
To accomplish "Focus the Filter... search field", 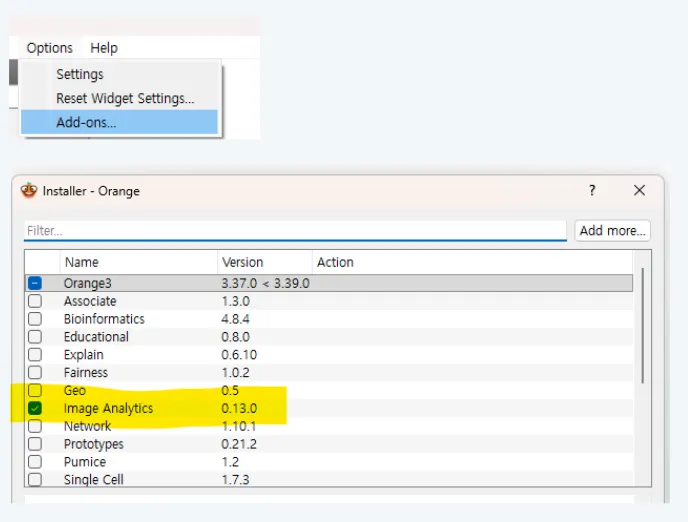I will click(x=295, y=231).
